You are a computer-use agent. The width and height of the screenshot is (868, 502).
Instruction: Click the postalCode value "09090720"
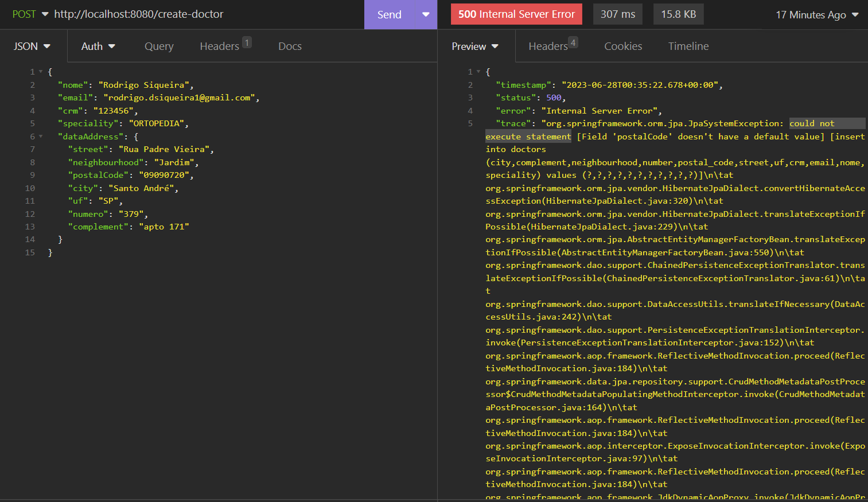coord(164,175)
